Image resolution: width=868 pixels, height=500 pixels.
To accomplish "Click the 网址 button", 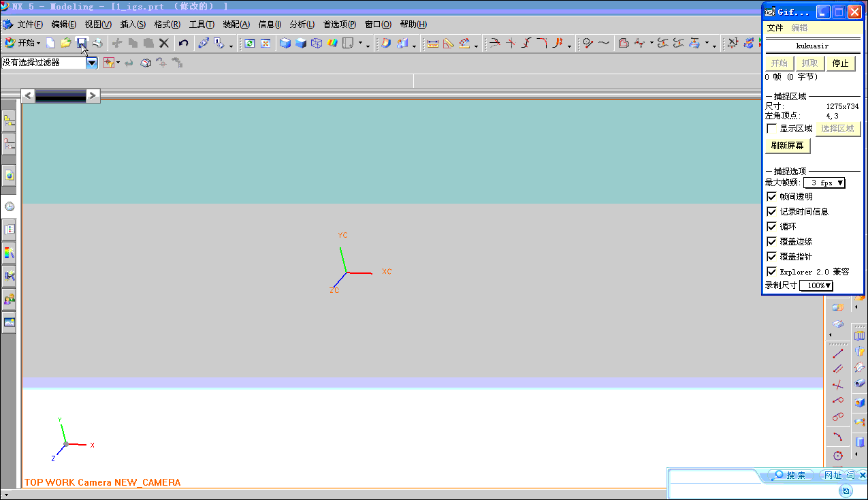I will click(832, 475).
